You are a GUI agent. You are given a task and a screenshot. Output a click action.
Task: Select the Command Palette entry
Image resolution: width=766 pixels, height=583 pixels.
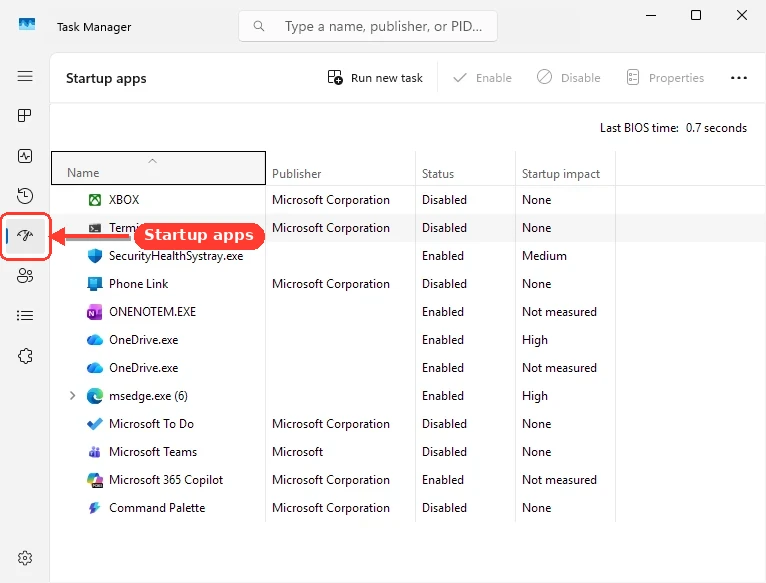pyautogui.click(x=157, y=508)
